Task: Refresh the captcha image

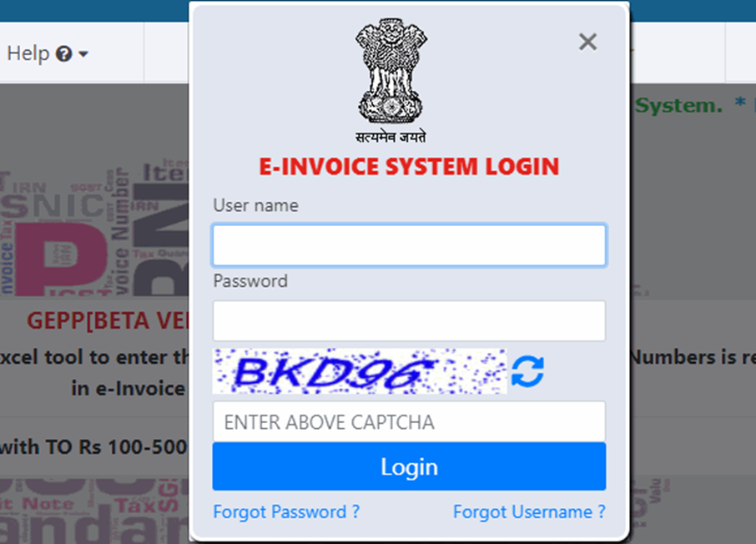Action: point(527,371)
